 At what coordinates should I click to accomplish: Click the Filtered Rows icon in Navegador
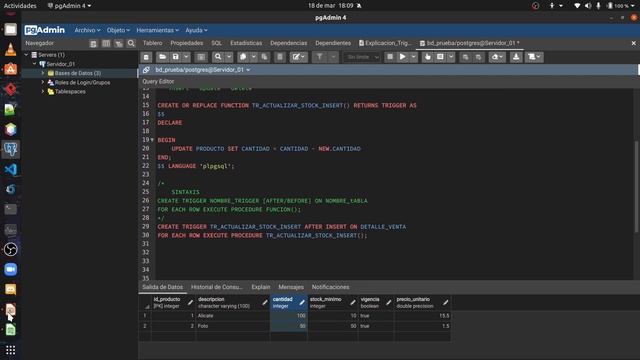(x=118, y=43)
